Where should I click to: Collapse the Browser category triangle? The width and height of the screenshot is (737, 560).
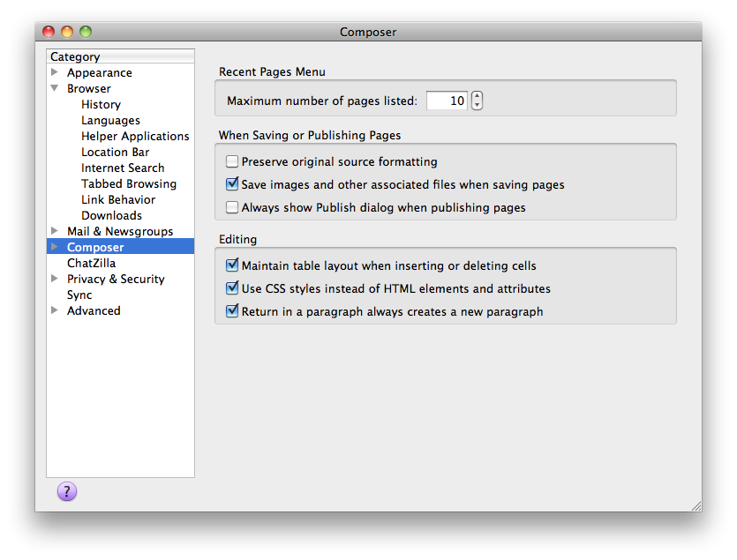55,88
